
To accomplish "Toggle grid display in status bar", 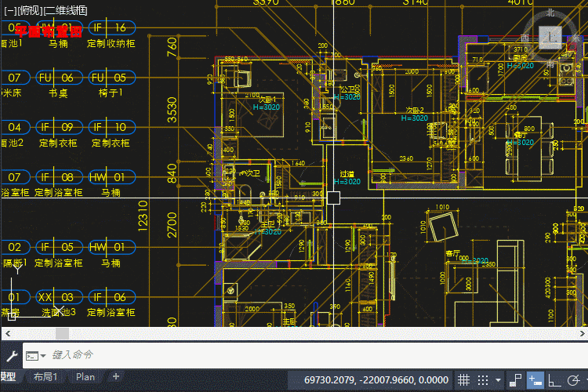I will coord(463,380).
